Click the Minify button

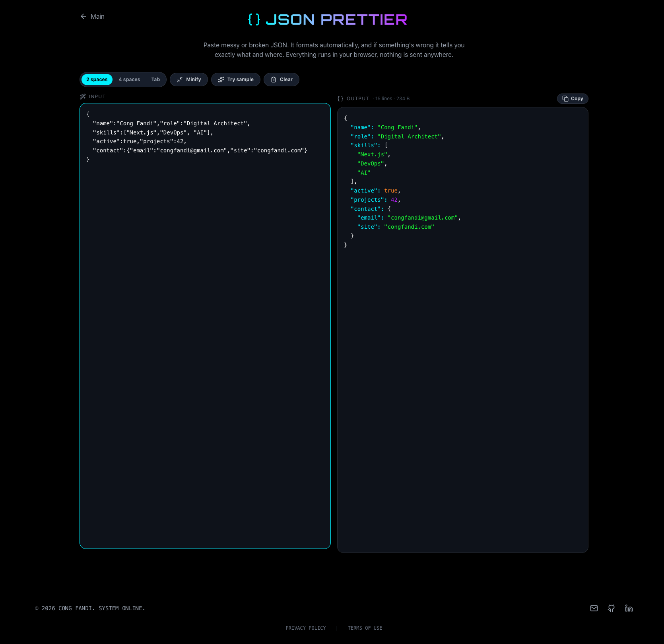tap(189, 80)
